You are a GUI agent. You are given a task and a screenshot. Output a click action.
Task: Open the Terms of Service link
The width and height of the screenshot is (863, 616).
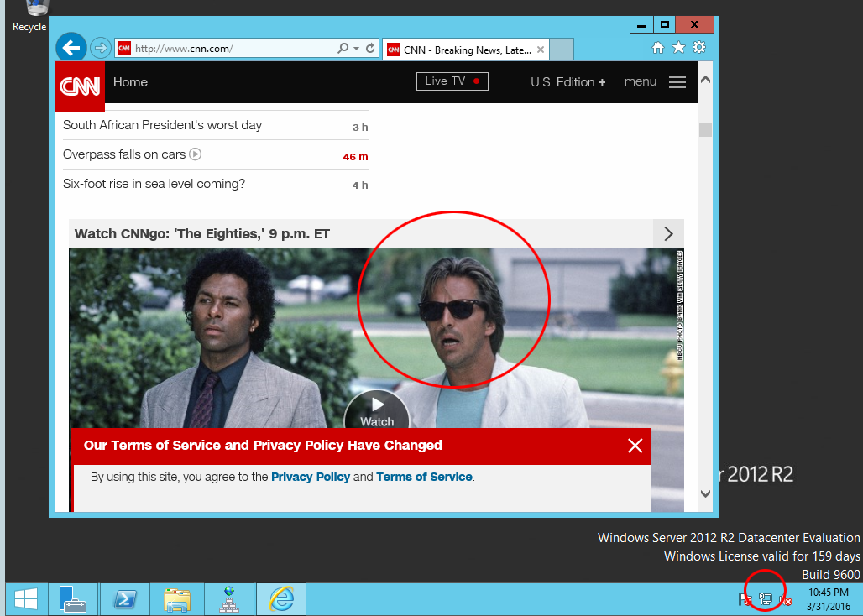pyautogui.click(x=424, y=477)
